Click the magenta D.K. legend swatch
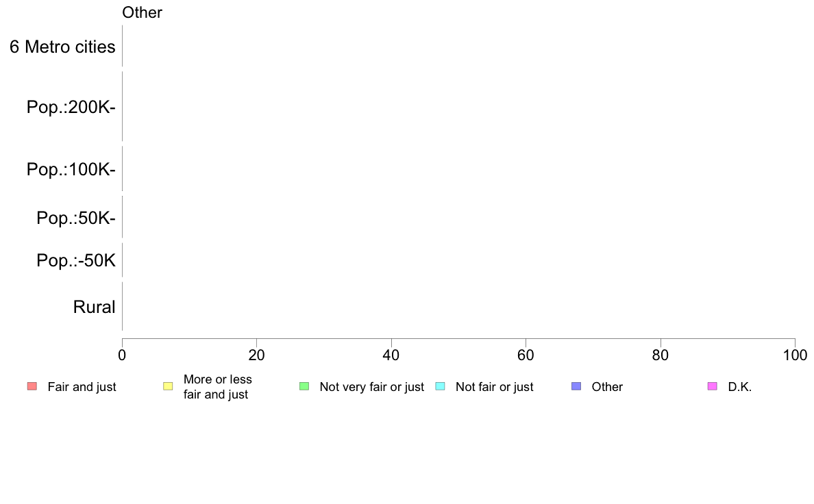The width and height of the screenshot is (814, 504). pos(713,386)
